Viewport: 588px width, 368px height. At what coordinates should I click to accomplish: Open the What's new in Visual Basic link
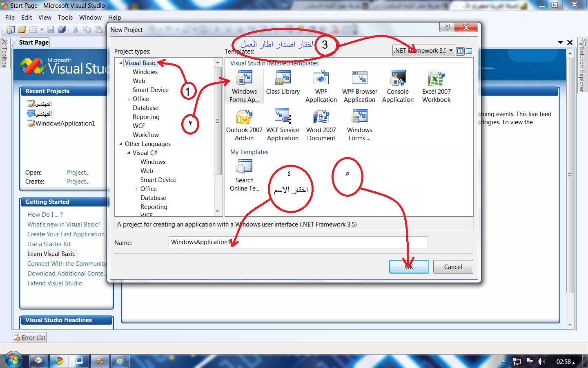click(x=64, y=224)
